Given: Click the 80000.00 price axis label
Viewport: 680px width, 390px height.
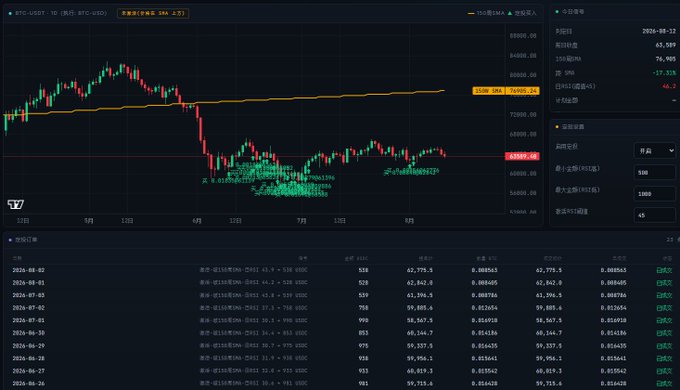Looking at the screenshot, I should (x=523, y=75).
